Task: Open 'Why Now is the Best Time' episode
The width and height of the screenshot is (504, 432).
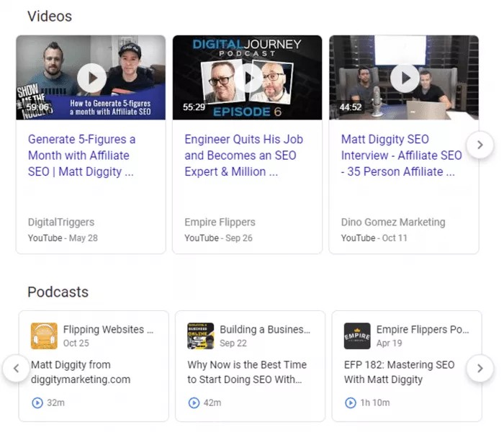Action: tap(247, 372)
